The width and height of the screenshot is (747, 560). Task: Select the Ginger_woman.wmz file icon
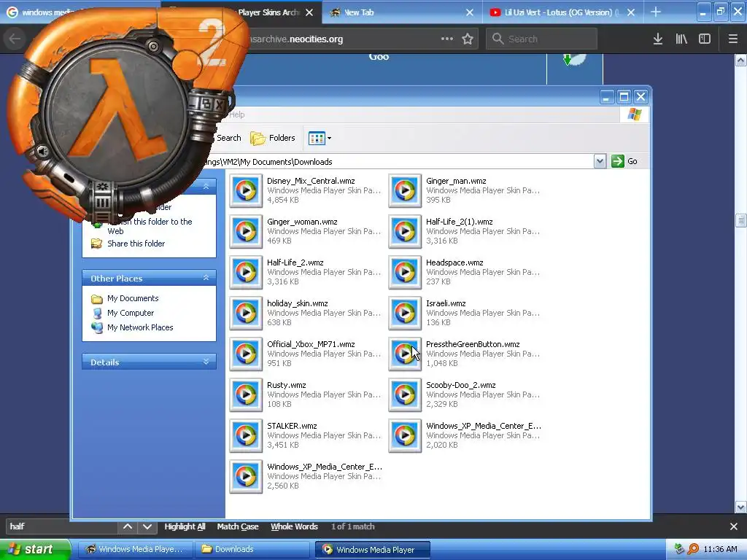(x=246, y=231)
